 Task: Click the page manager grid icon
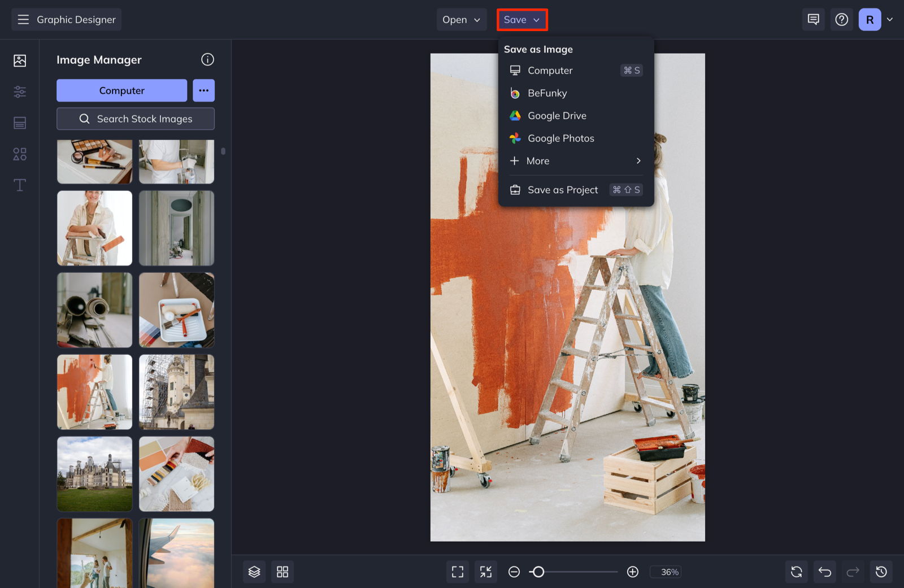click(282, 572)
